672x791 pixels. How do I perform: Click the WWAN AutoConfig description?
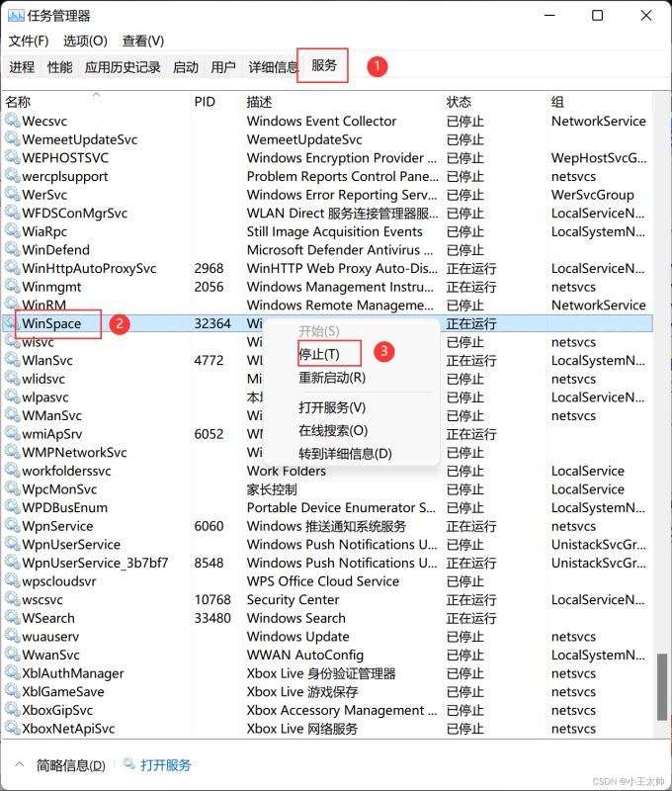[305, 655]
